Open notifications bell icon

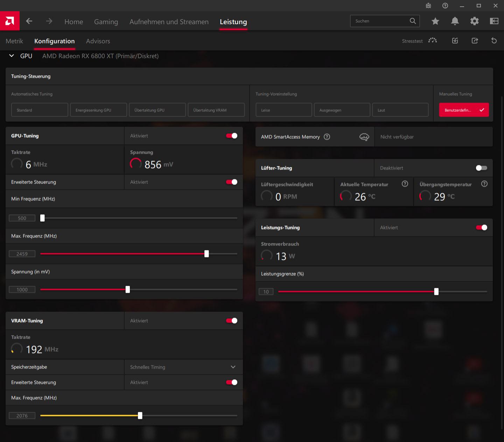[455, 21]
